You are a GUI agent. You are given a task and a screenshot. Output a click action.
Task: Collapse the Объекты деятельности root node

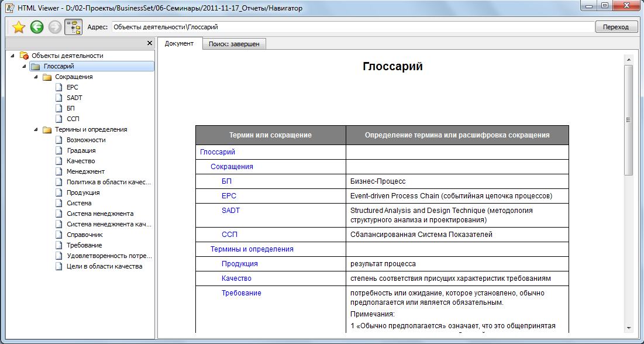coord(13,56)
